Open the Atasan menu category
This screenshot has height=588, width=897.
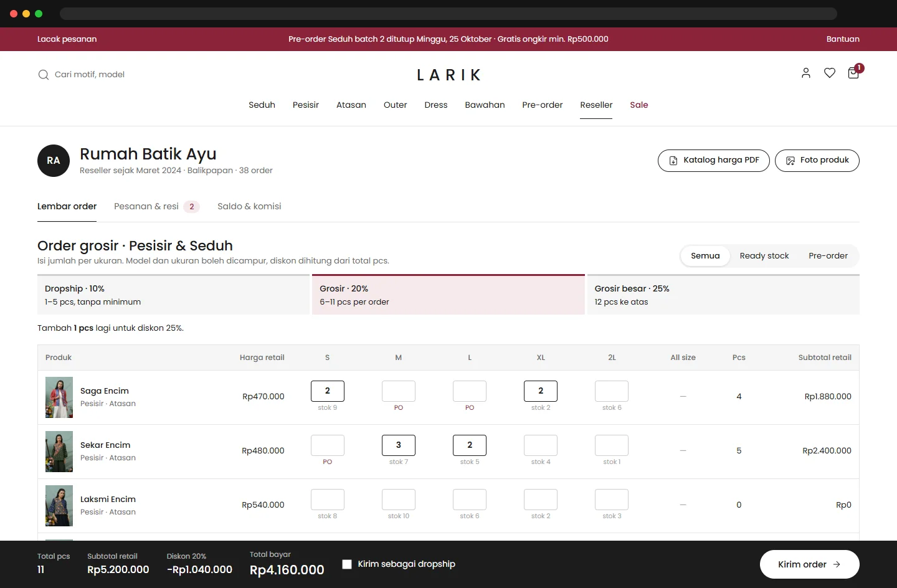(351, 105)
